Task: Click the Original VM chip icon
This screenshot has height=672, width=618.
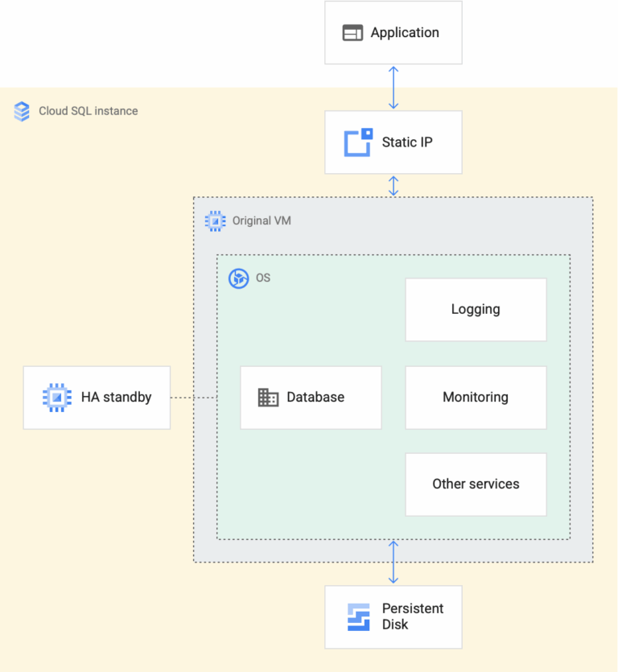Action: 215,221
